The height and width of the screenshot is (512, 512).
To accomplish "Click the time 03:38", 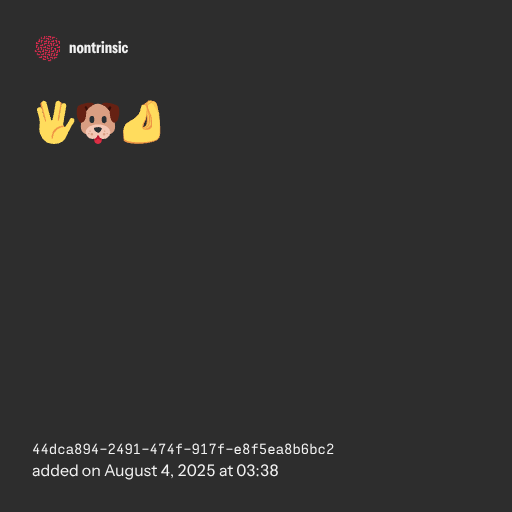I will click(x=257, y=471).
